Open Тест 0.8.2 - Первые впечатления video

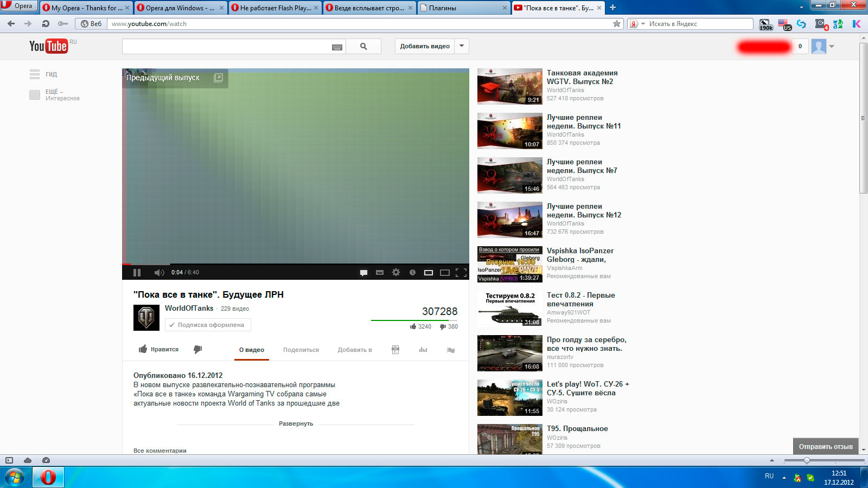tap(581, 299)
